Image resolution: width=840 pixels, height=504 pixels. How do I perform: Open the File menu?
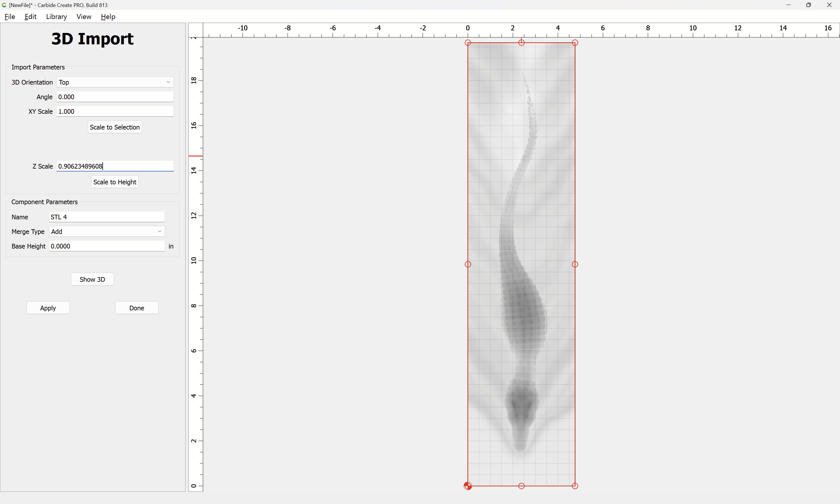coord(10,17)
